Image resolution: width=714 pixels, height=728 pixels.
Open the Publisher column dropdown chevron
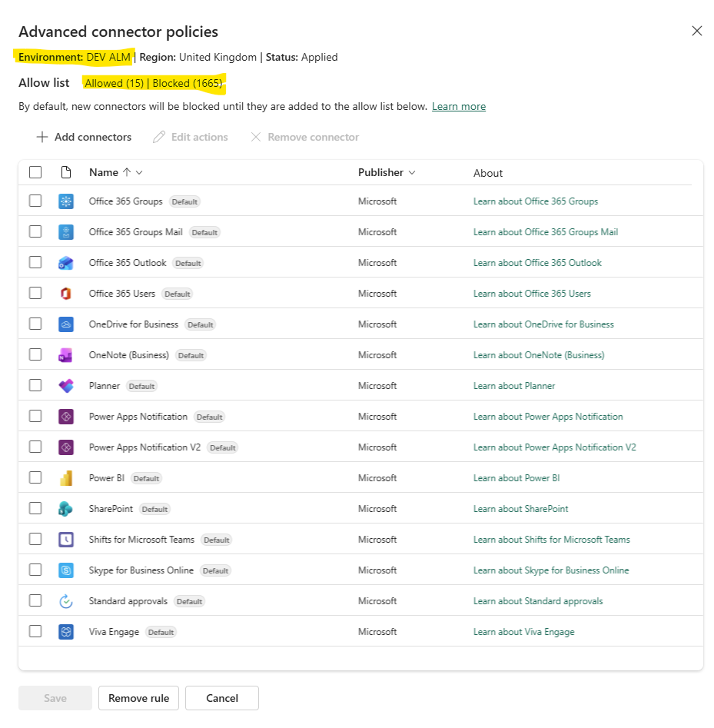[x=412, y=173]
